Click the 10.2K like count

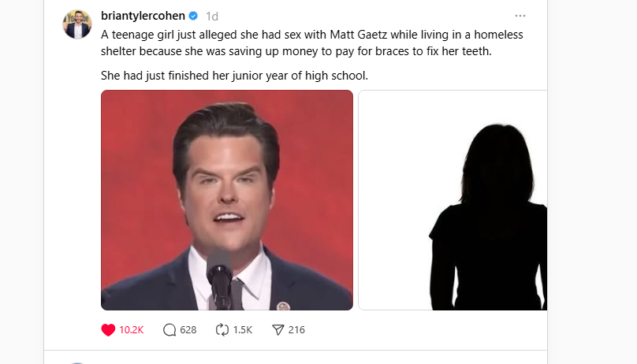tap(132, 330)
